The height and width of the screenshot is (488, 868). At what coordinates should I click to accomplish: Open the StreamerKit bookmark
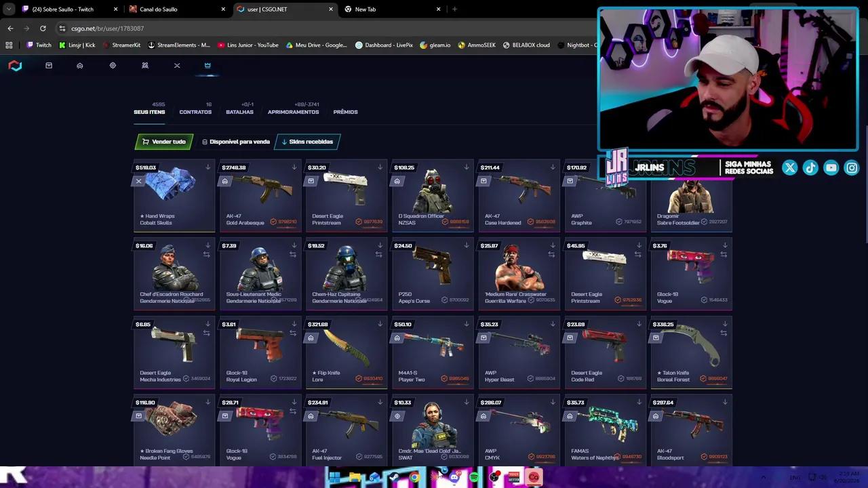coord(121,45)
